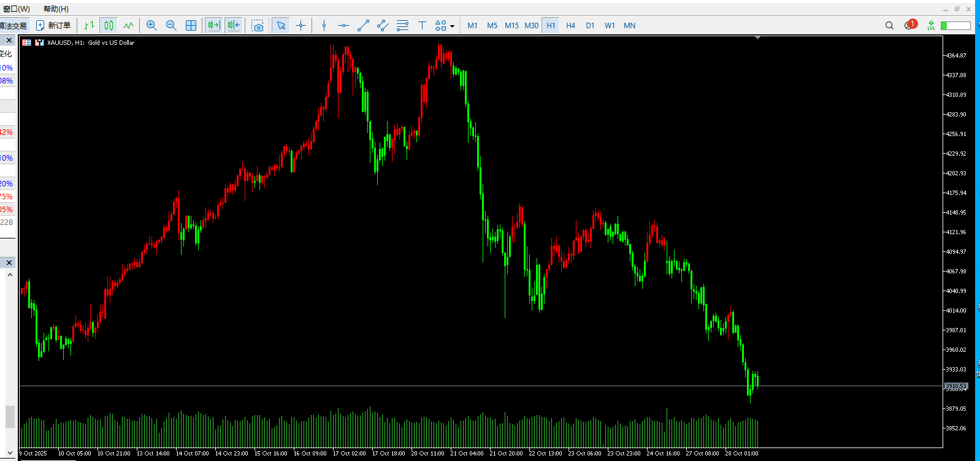
Task: Switch chart to line chart mode
Action: tap(128, 25)
